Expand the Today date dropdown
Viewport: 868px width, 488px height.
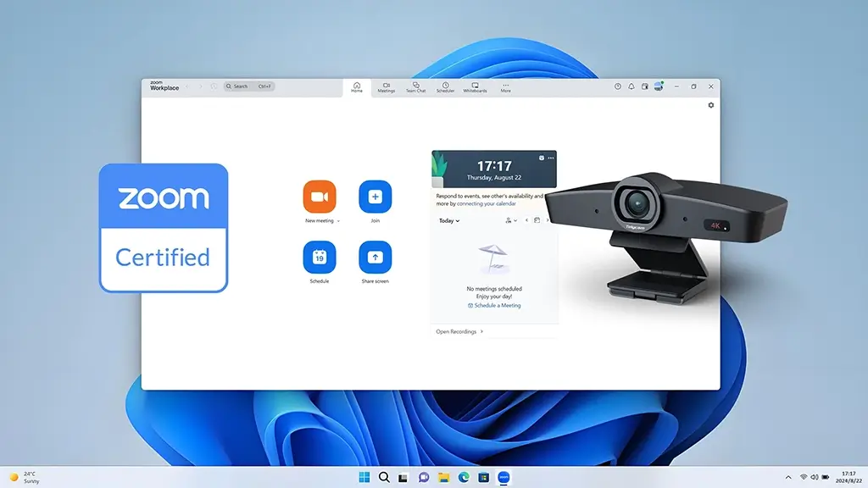(x=449, y=221)
